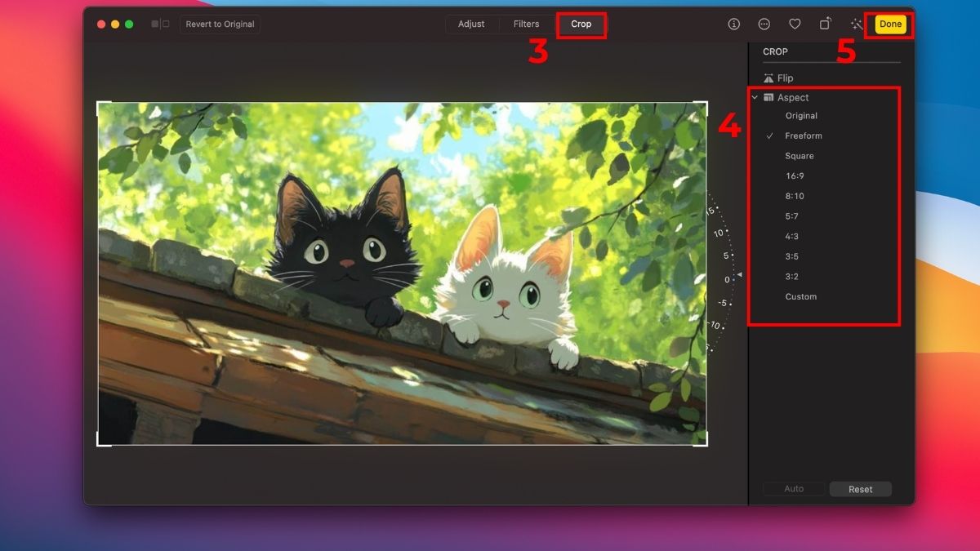Click the bottom-left crop corner handle

tap(102, 441)
